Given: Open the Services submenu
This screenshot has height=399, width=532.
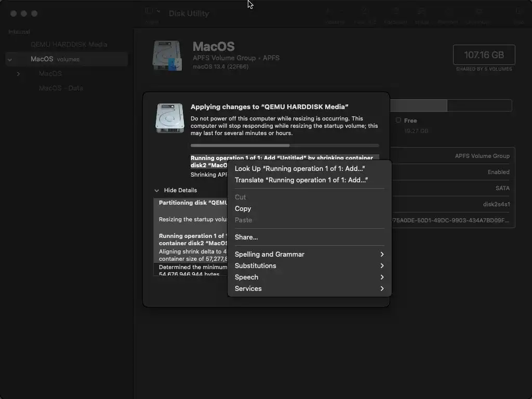Looking at the screenshot, I should point(309,289).
